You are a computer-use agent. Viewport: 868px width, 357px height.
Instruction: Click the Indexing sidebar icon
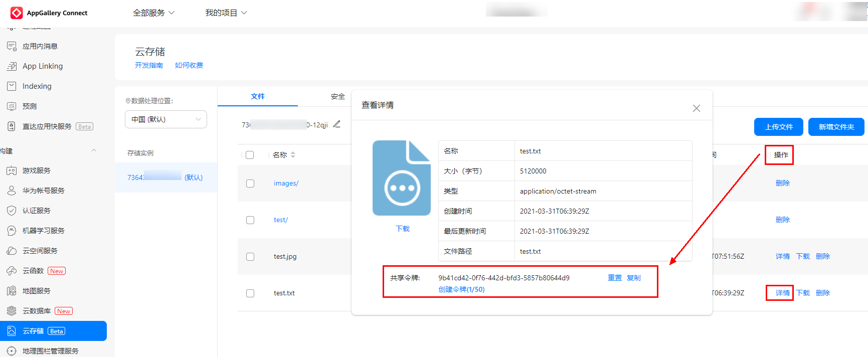click(12, 86)
